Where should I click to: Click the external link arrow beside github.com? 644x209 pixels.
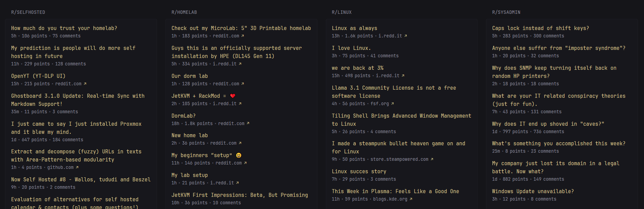point(77,168)
